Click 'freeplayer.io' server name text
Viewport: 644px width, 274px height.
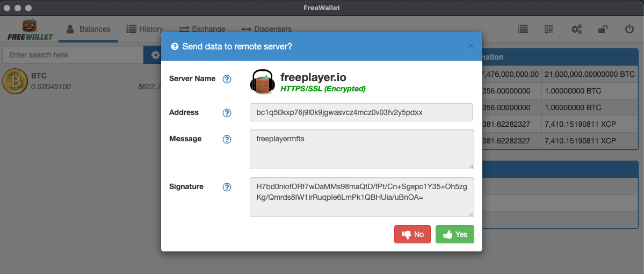pos(313,77)
